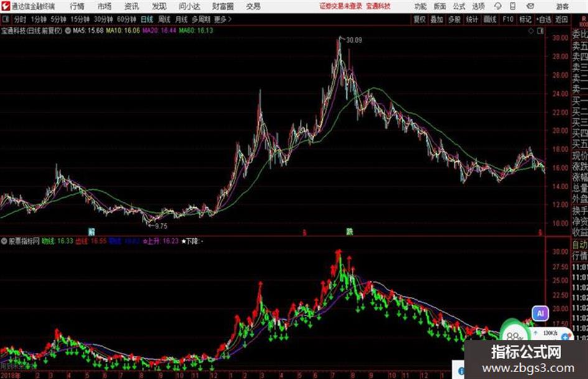Screen dimensions: 588x379
Task: Add stock via the 自选 button
Action: coord(544,19)
